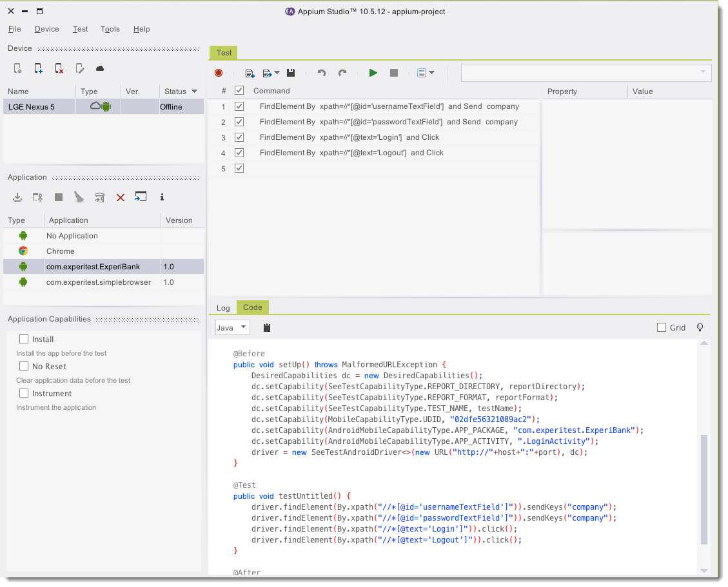The width and height of the screenshot is (728, 587).
Task: Click the code panel vertical scrollbar
Action: pos(704,490)
